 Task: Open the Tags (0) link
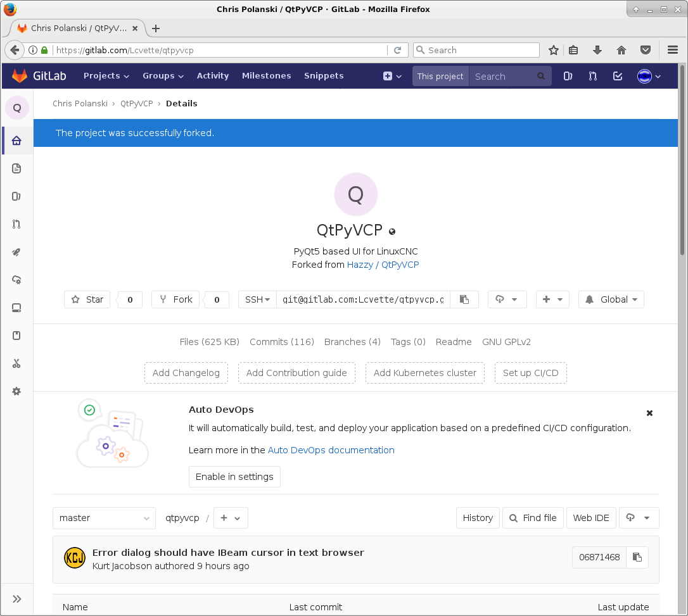(x=408, y=342)
